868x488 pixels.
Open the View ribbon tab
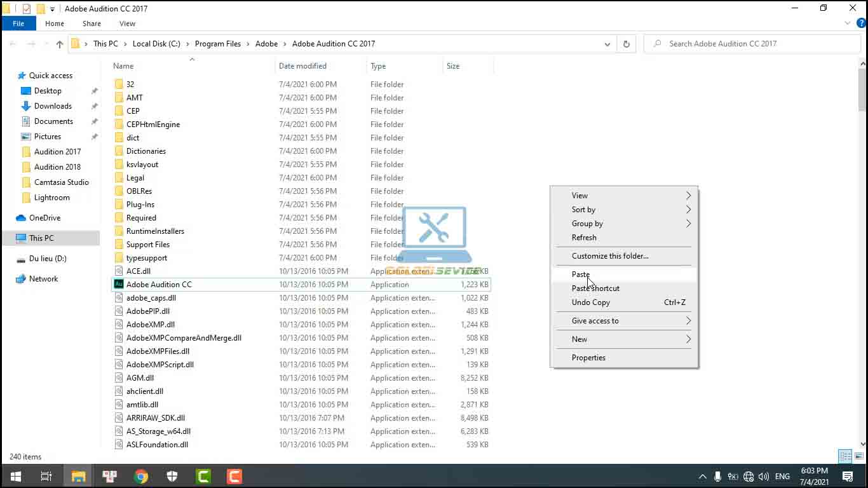pos(127,24)
